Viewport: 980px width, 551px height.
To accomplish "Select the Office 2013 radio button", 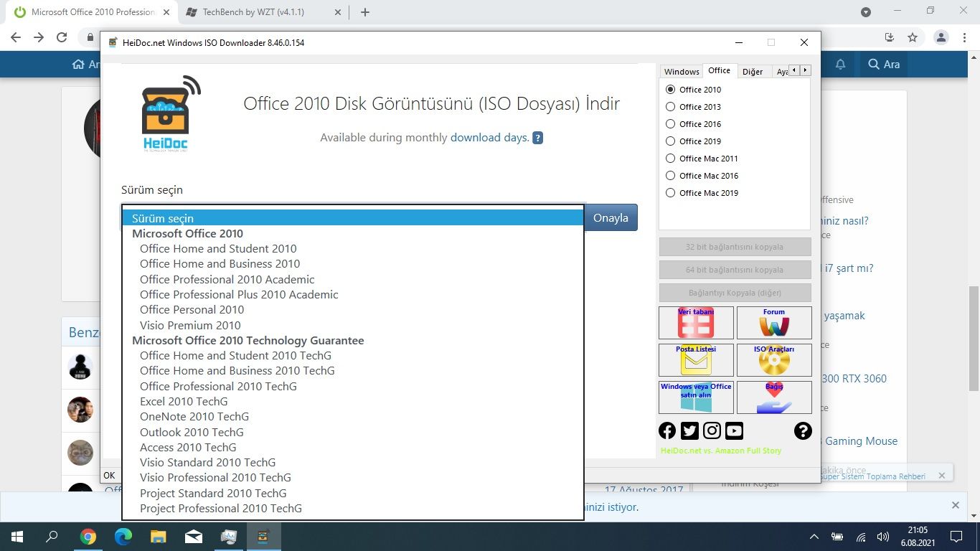I will pos(671,107).
